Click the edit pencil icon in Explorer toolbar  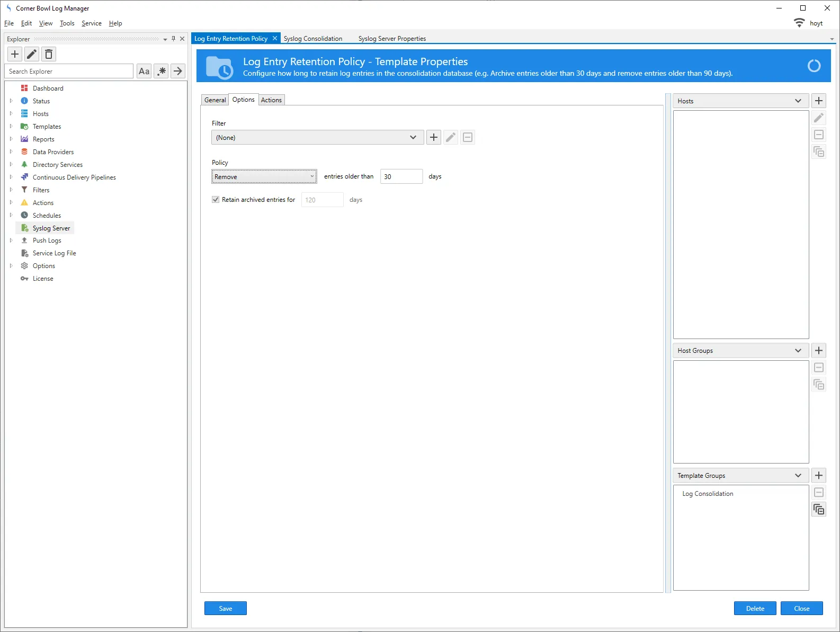click(x=32, y=54)
